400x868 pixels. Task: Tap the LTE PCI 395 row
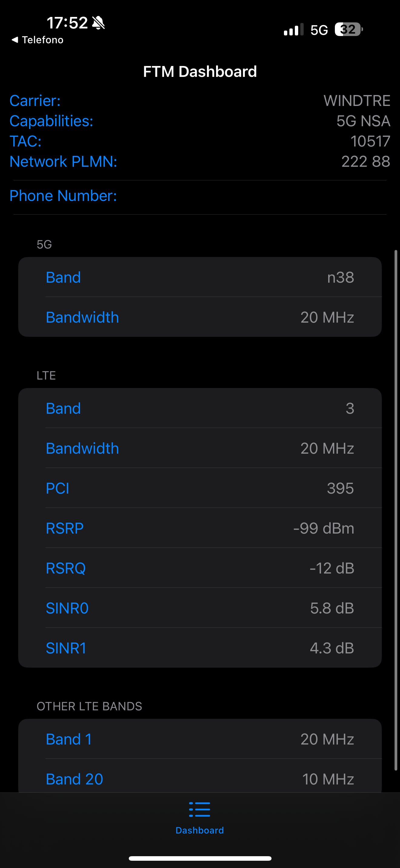(200, 488)
